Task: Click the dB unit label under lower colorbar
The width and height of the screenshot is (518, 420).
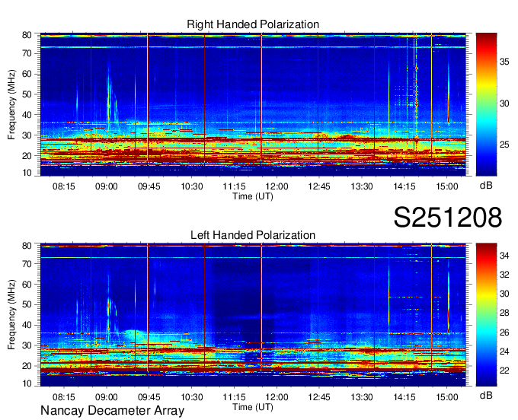Action: 486,396
